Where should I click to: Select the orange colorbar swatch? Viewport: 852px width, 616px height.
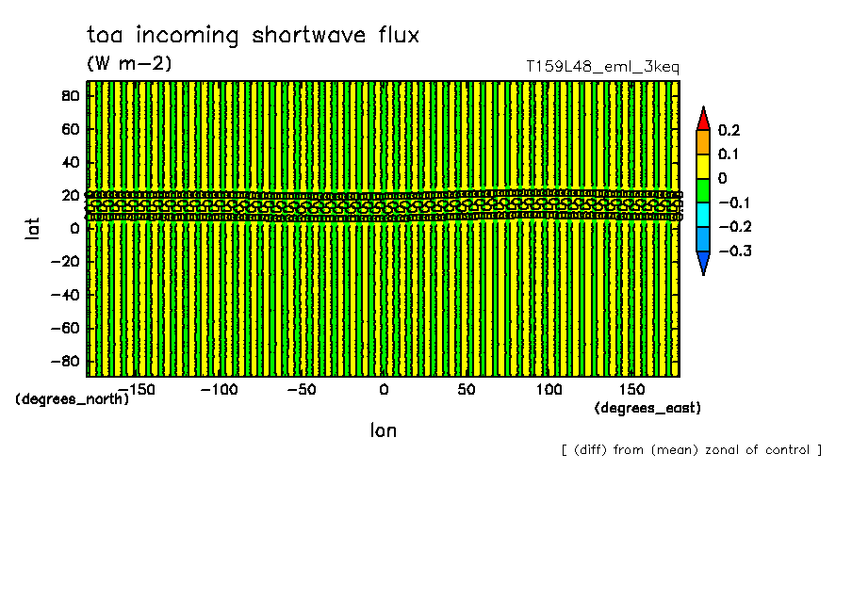(702, 142)
